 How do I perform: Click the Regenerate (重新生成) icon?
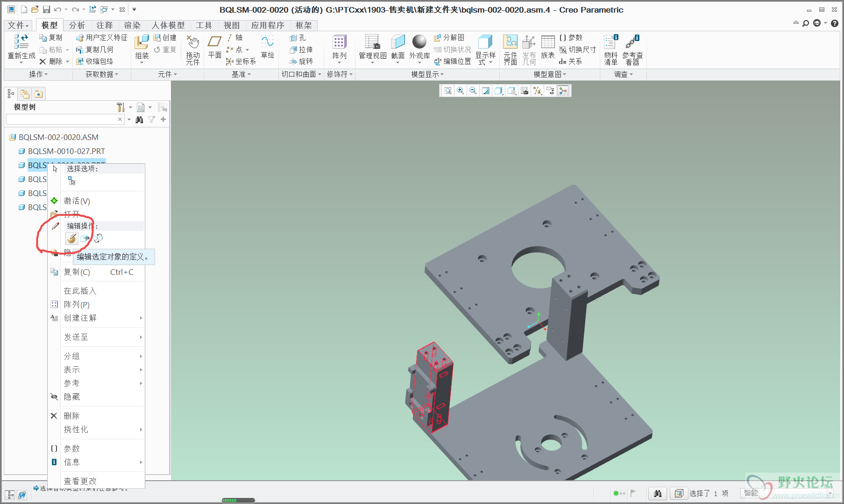point(21,42)
